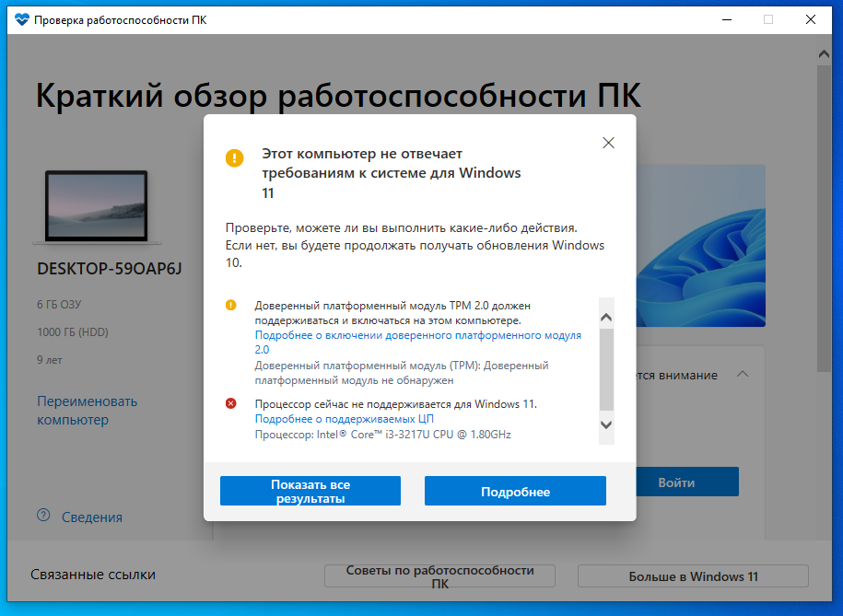Click down arrow of results list scrollbar
The image size is (843, 616).
[606, 424]
